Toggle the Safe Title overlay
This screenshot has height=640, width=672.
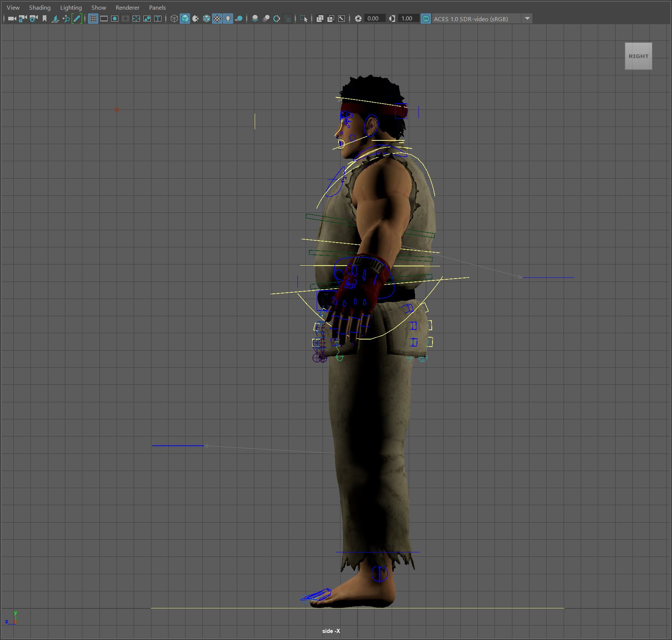click(158, 19)
